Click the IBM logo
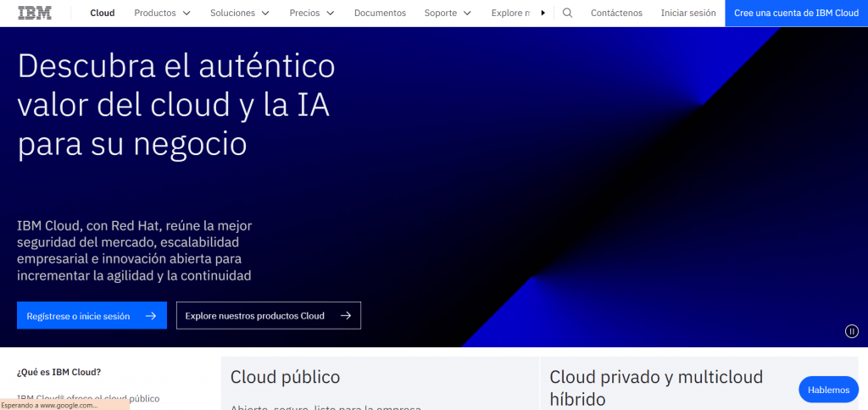This screenshot has width=868, height=410. pos(34,13)
